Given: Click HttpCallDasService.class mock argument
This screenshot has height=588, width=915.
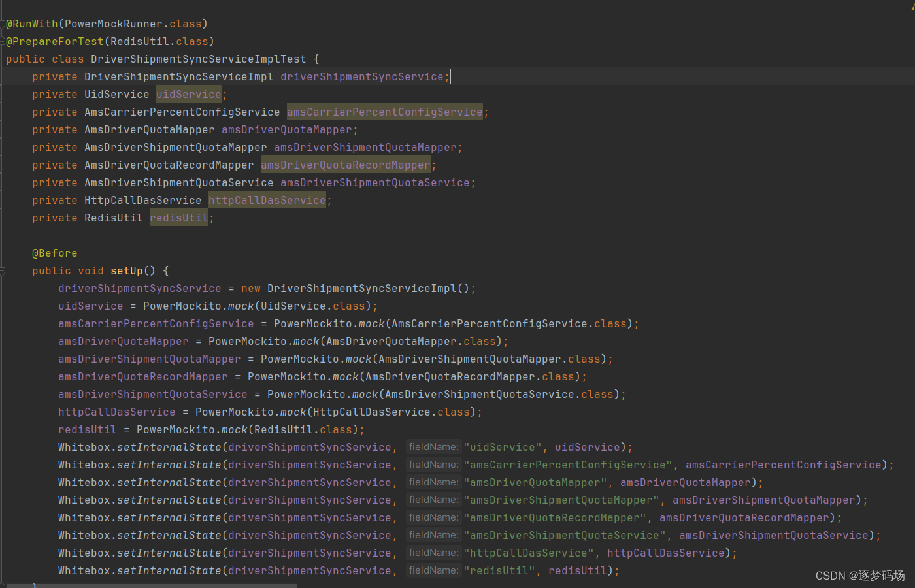Looking at the screenshot, I should [391, 412].
